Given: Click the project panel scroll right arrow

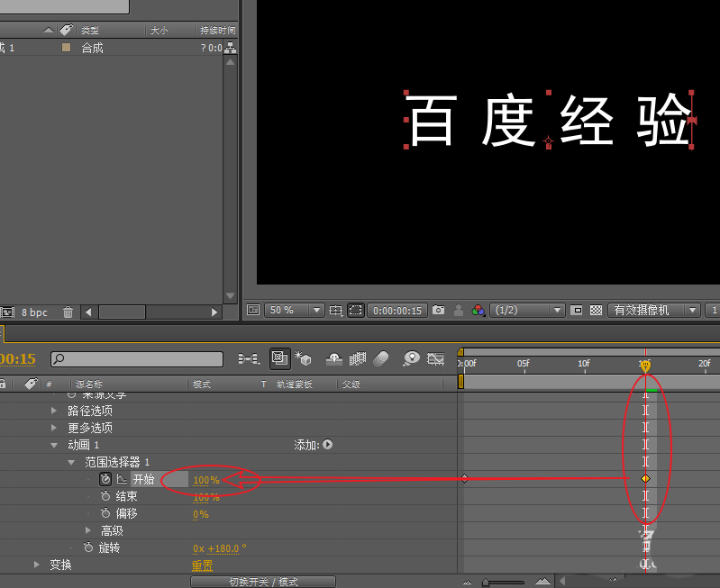Looking at the screenshot, I should (x=214, y=312).
